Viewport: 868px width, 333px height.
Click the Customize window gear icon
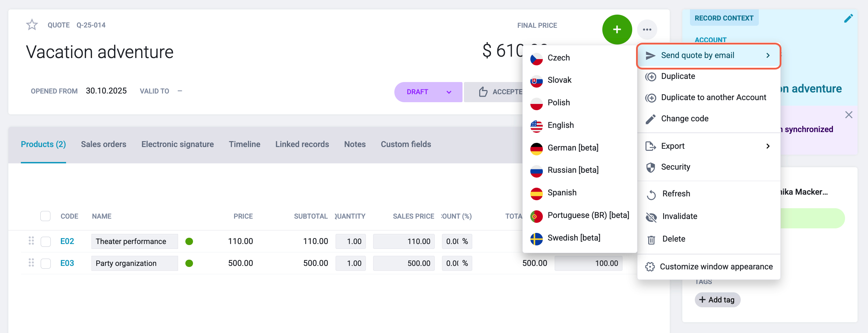(x=650, y=267)
